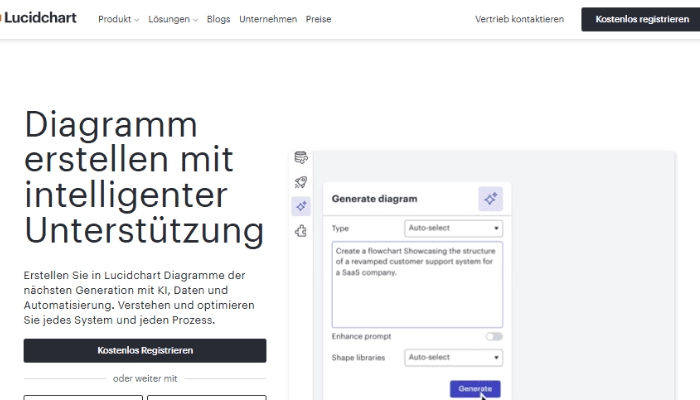Viewport: 700px width, 400px height.
Task: Select the AI sparkle icon in sidebar
Action: [301, 206]
